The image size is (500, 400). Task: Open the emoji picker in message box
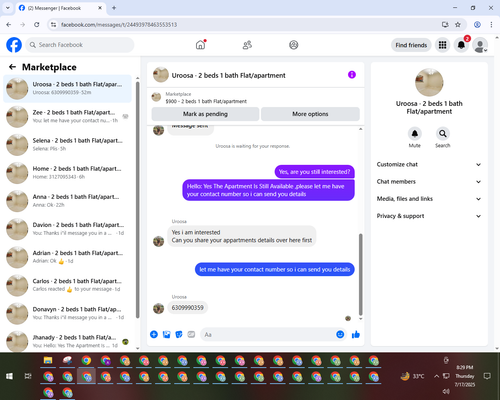340,334
